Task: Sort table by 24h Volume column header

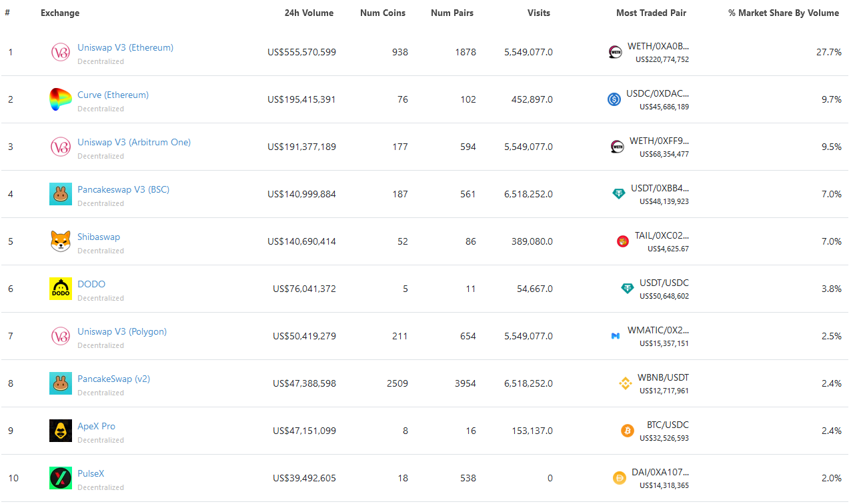Action: (x=309, y=13)
